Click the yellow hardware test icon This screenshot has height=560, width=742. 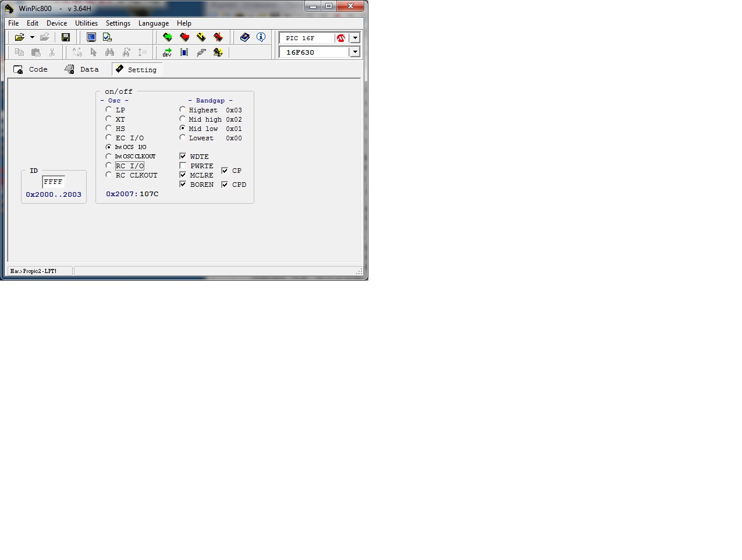click(x=218, y=52)
